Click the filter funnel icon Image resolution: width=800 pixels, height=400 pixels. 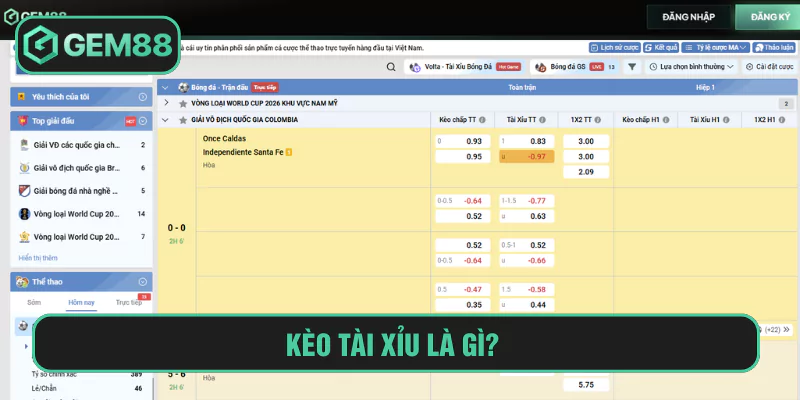[x=632, y=67]
